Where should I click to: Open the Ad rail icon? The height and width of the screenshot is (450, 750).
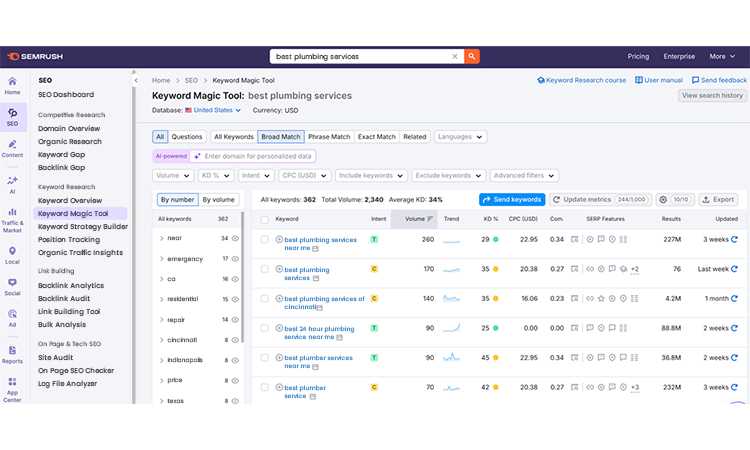(x=12, y=318)
